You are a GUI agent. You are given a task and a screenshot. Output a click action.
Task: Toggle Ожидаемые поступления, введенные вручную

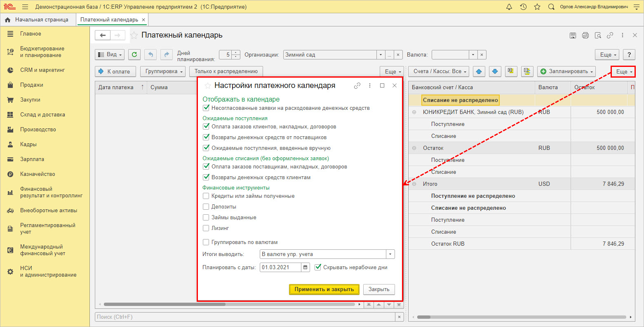click(206, 148)
